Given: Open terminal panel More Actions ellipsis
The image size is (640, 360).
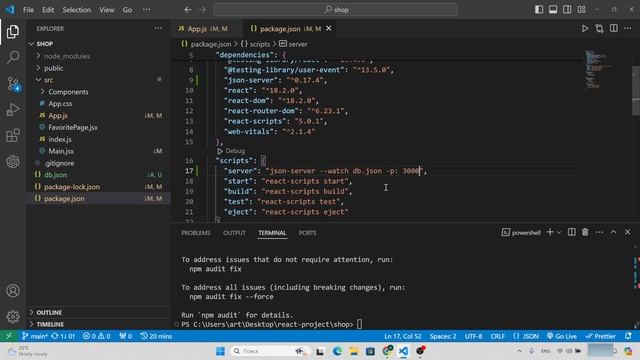Looking at the screenshot, I should tap(599, 232).
